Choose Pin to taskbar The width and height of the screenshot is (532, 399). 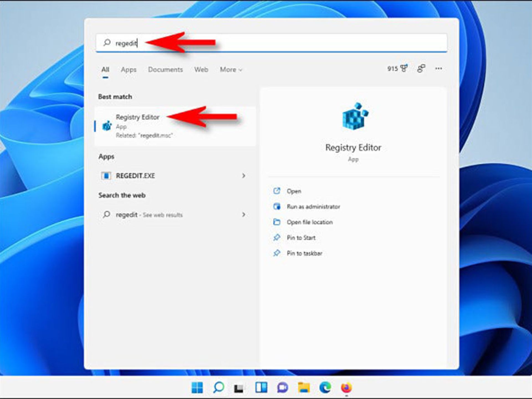[x=305, y=253]
